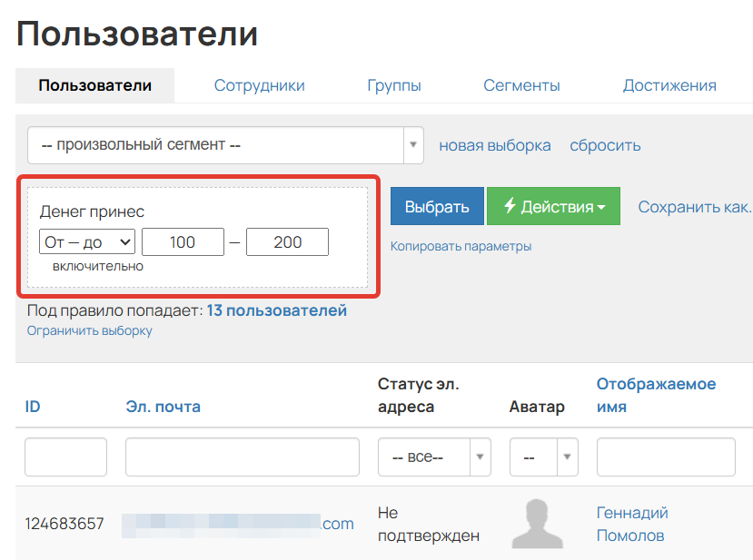Screen dimensions: 753x560
Task: Open the Сегменты tab
Action: (521, 85)
